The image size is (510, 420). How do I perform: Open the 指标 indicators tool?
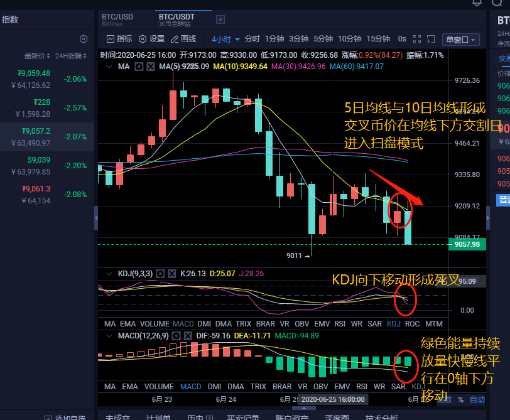click(x=117, y=39)
